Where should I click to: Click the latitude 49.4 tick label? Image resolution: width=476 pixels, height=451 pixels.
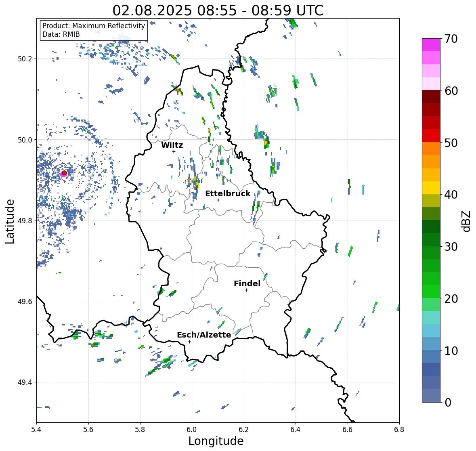tap(25, 382)
